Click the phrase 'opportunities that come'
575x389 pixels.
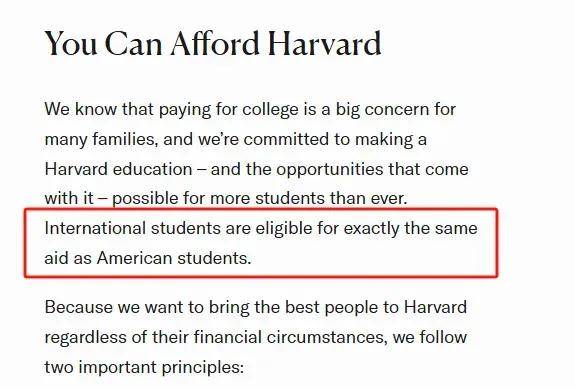[372, 170]
